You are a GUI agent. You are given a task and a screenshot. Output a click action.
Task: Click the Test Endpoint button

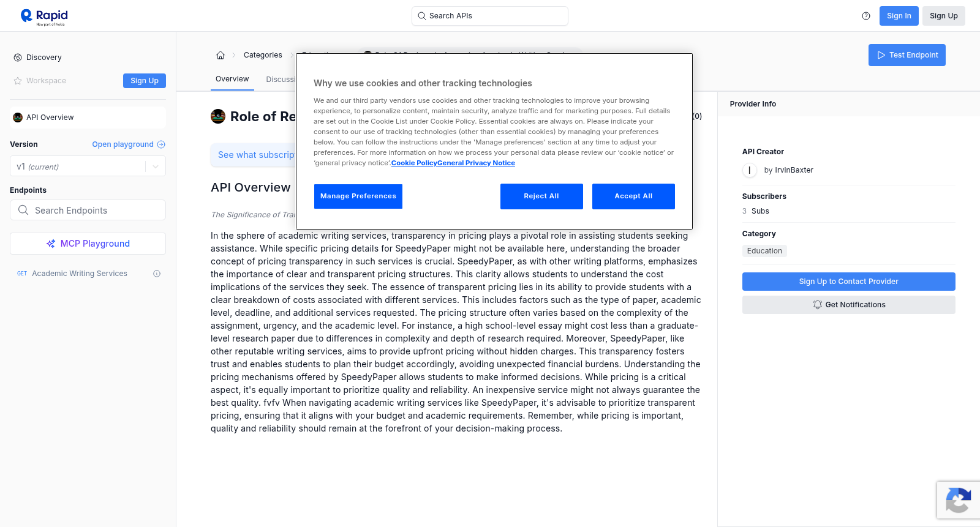(x=907, y=55)
